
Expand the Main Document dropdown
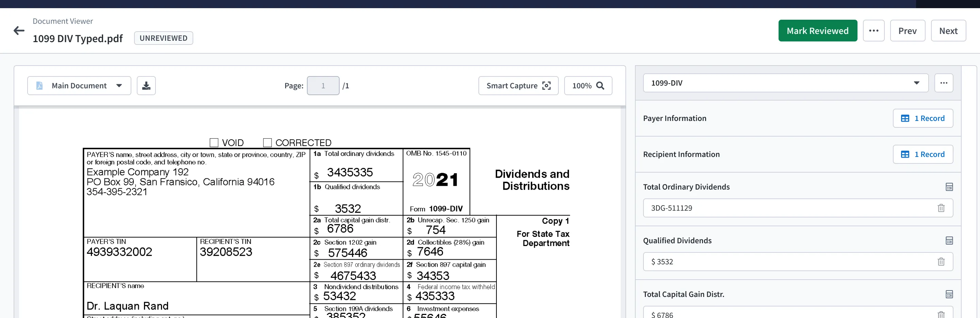click(x=79, y=86)
